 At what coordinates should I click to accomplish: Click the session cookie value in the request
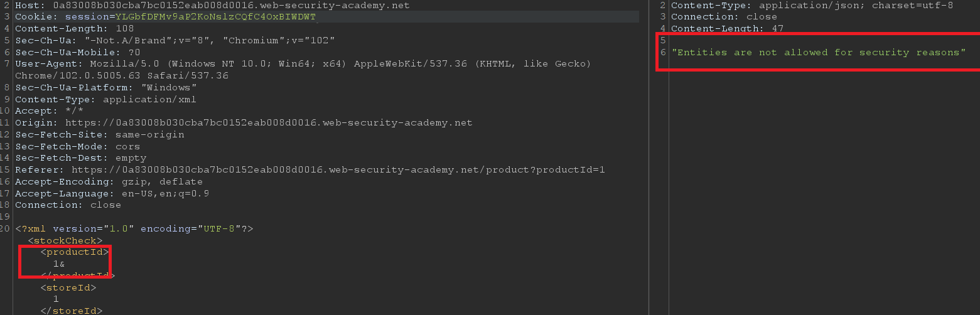(215, 17)
